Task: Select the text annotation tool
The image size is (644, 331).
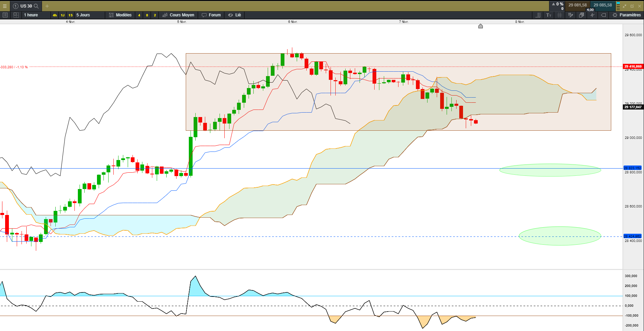Action: coord(549,15)
